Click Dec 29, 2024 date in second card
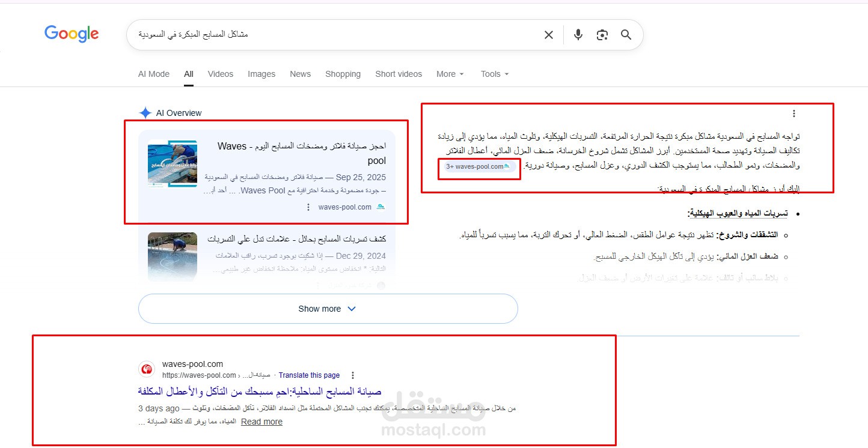This screenshot has width=868, height=448. [x=361, y=255]
